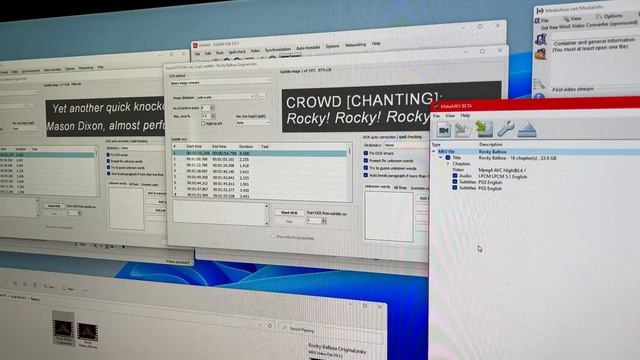This screenshot has height=360, width=640.
Task: Switch to the Unknown words tab
Action: (377, 187)
